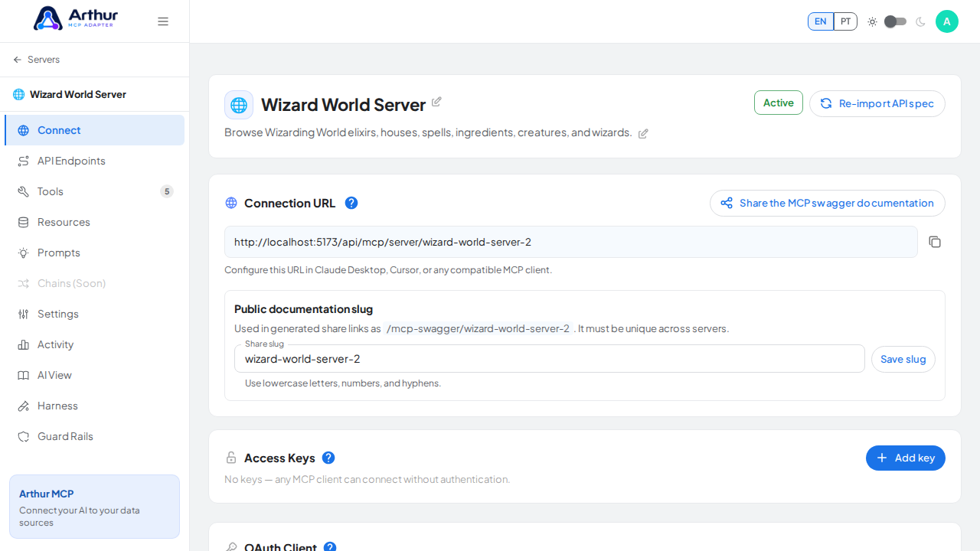Click the Arthur MCP Adapter logo

click(x=76, y=18)
